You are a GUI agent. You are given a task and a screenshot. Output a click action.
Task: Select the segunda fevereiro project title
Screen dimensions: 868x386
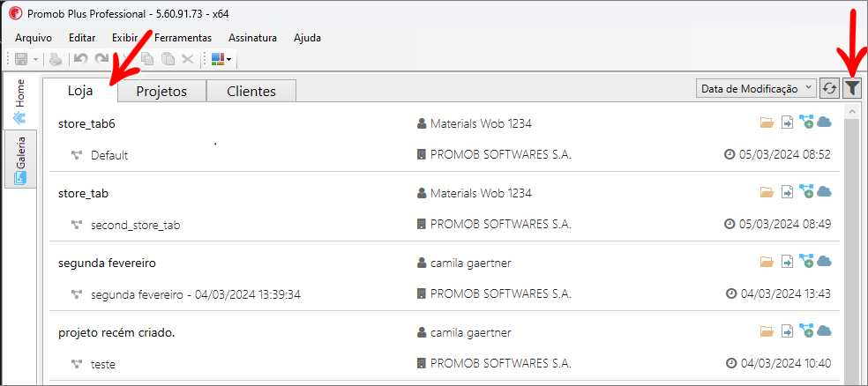click(x=107, y=264)
